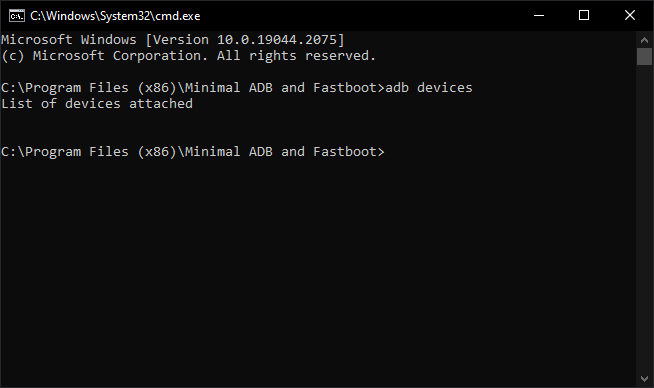Screen dimensions: 654x388
Task: Maximize the cmd.exe window
Action: click(x=584, y=15)
